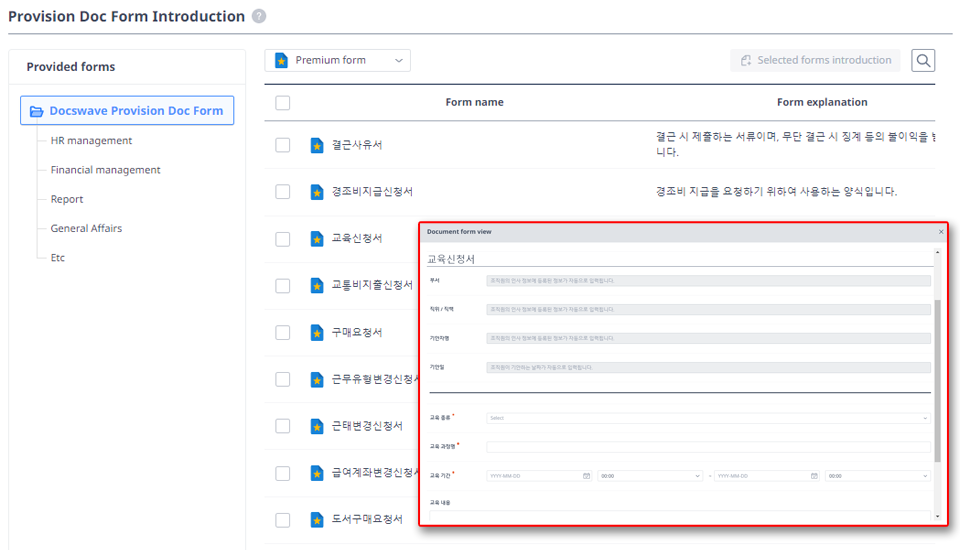Click the star file icon for 급여계좌변경신청서

317,473
